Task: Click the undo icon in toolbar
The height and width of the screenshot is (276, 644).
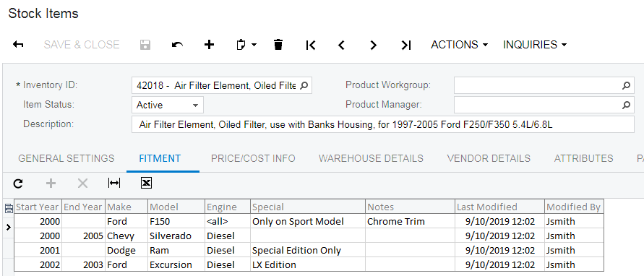Action: (x=177, y=44)
